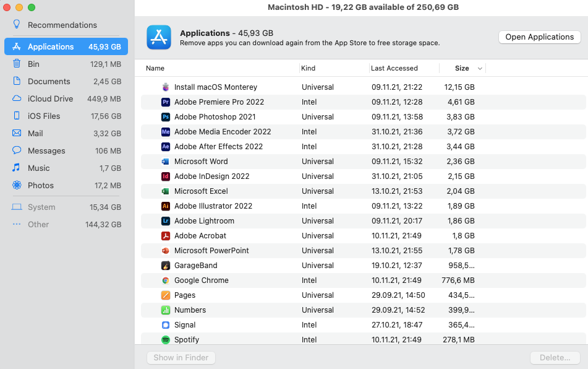The height and width of the screenshot is (369, 588).
Task: Click the iCloud Drive cloud icon
Action: pyautogui.click(x=17, y=98)
